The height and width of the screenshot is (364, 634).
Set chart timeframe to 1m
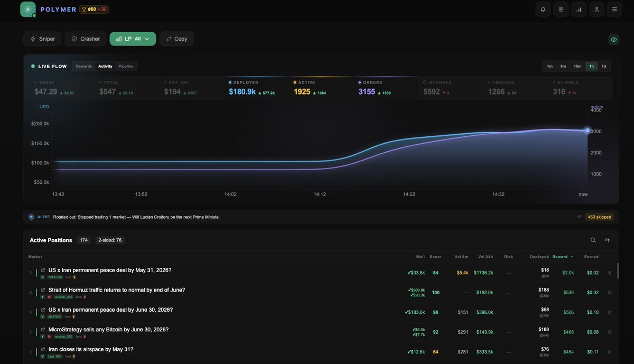point(549,66)
